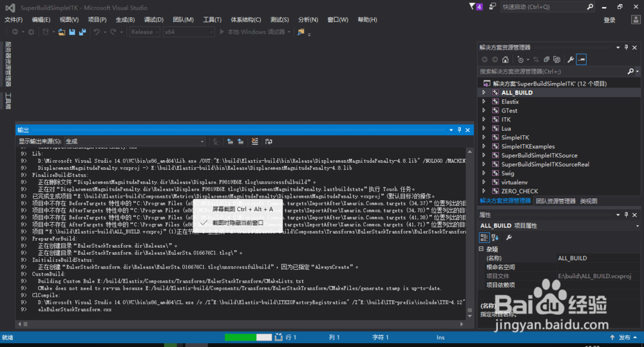
Task: Select the 解决方案'SuperBuildSimpleITK' solution node
Action: [x=549, y=83]
